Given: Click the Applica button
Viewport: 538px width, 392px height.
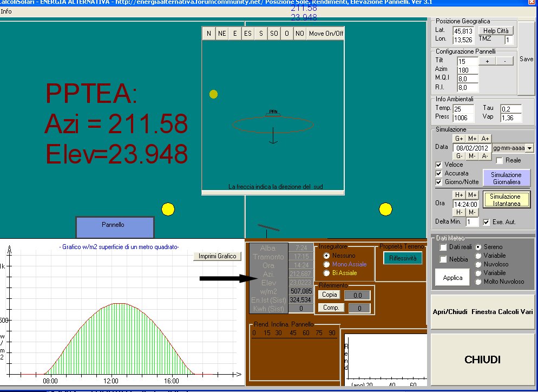Looking at the screenshot, I should (x=452, y=278).
